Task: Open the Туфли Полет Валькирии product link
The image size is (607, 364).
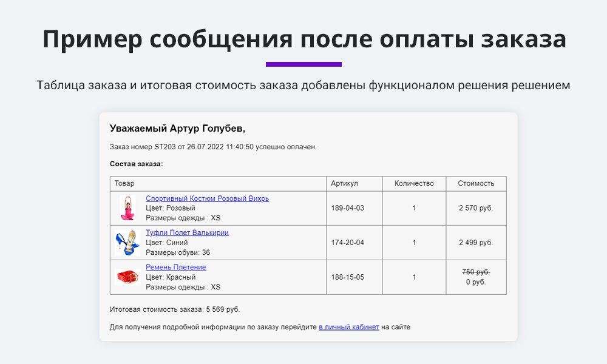Action: pyautogui.click(x=188, y=232)
